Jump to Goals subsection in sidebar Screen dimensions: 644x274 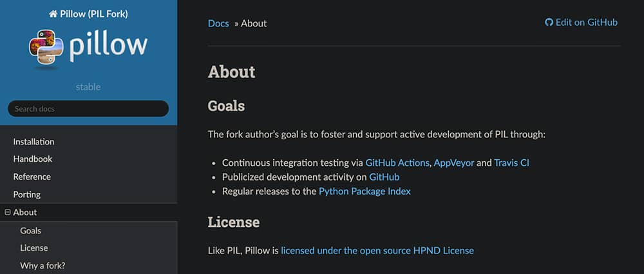[x=30, y=230]
